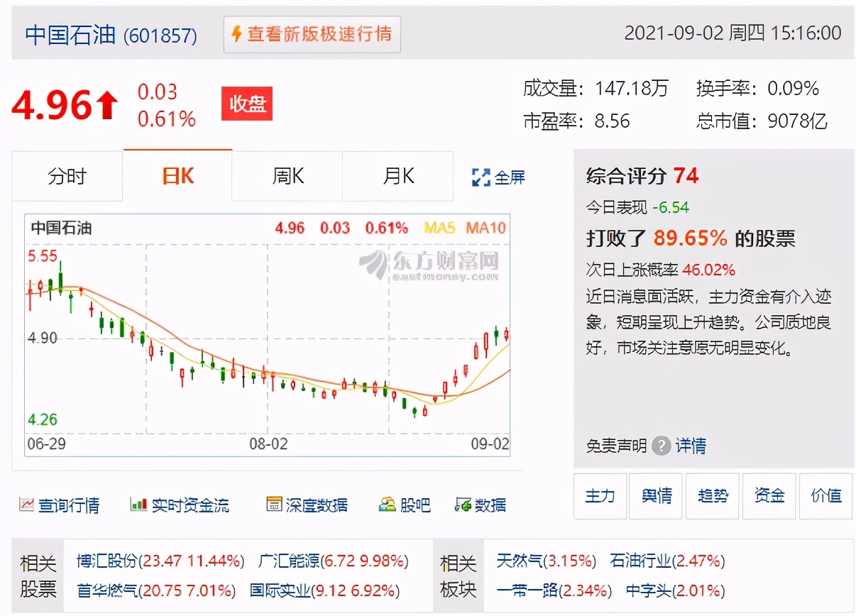Screen dimensions: 856x616
Task: Select the 分时 intraday tab
Action: tap(67, 176)
